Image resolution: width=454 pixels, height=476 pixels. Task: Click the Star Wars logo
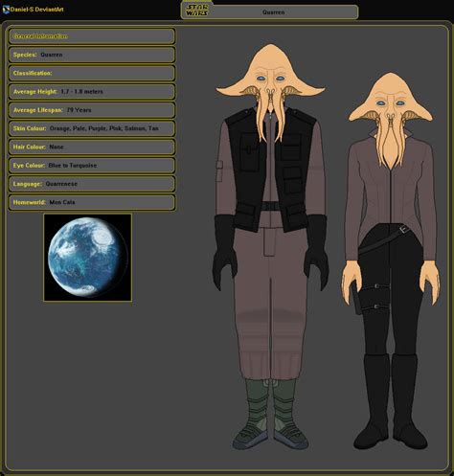pos(197,11)
